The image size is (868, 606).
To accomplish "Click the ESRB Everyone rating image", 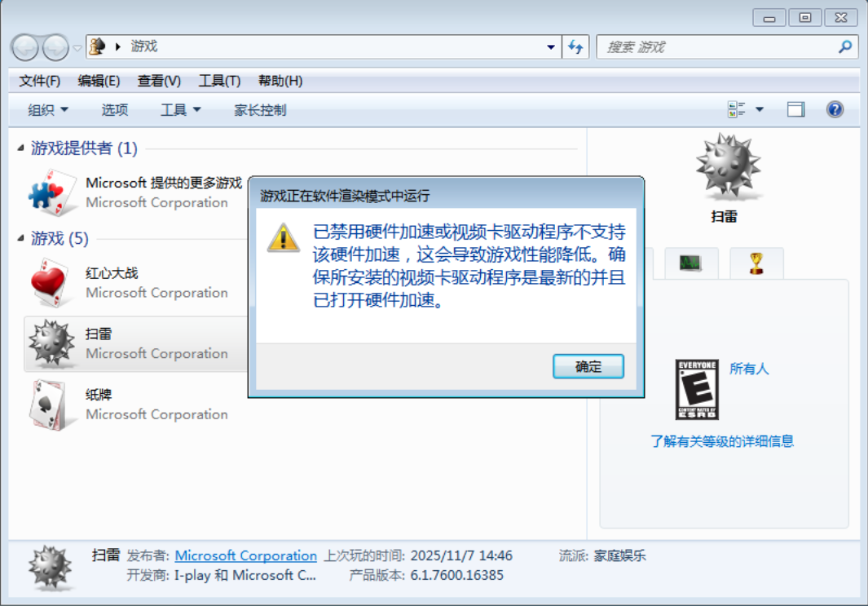I will click(x=697, y=389).
